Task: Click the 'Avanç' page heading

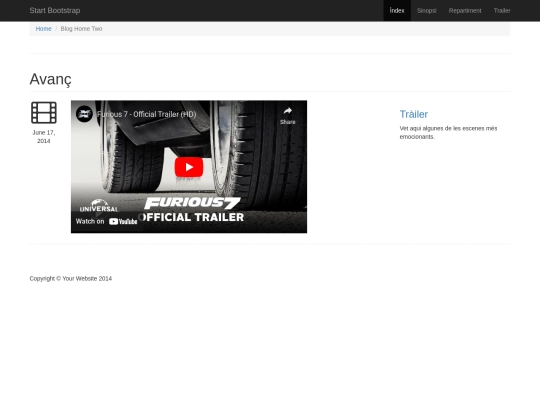Action: (51, 79)
